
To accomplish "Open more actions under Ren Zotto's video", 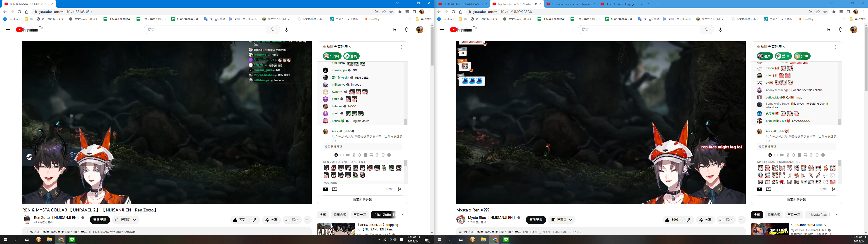I will [308, 220].
